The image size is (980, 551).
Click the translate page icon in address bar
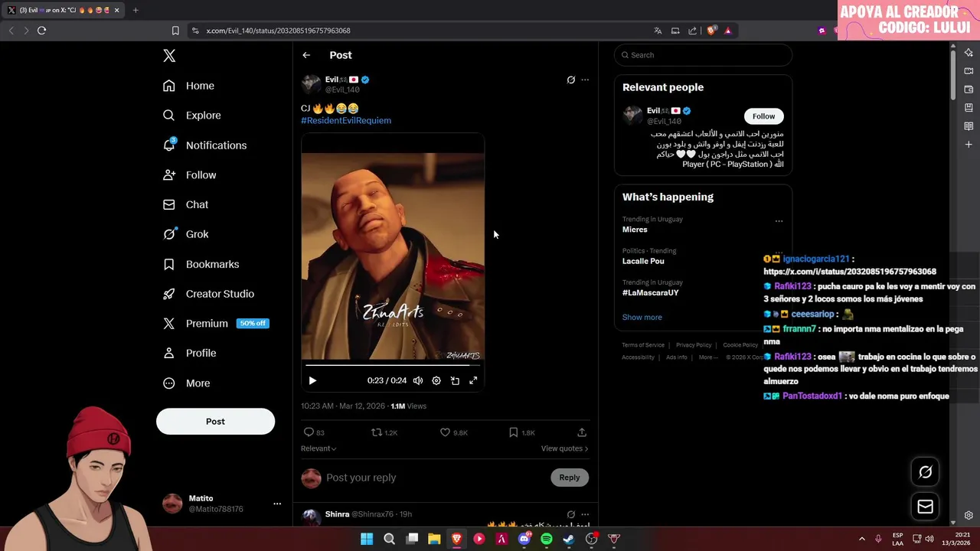(658, 31)
